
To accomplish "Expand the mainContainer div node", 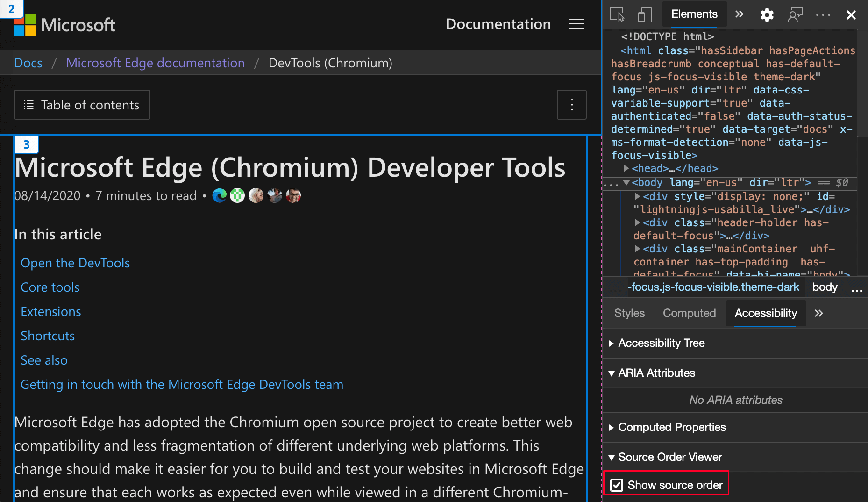I will (638, 249).
